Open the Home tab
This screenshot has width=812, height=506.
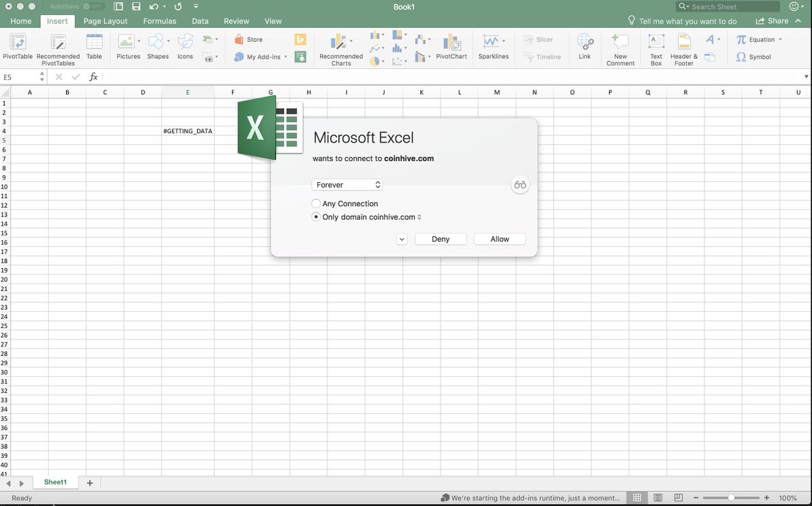tap(21, 21)
